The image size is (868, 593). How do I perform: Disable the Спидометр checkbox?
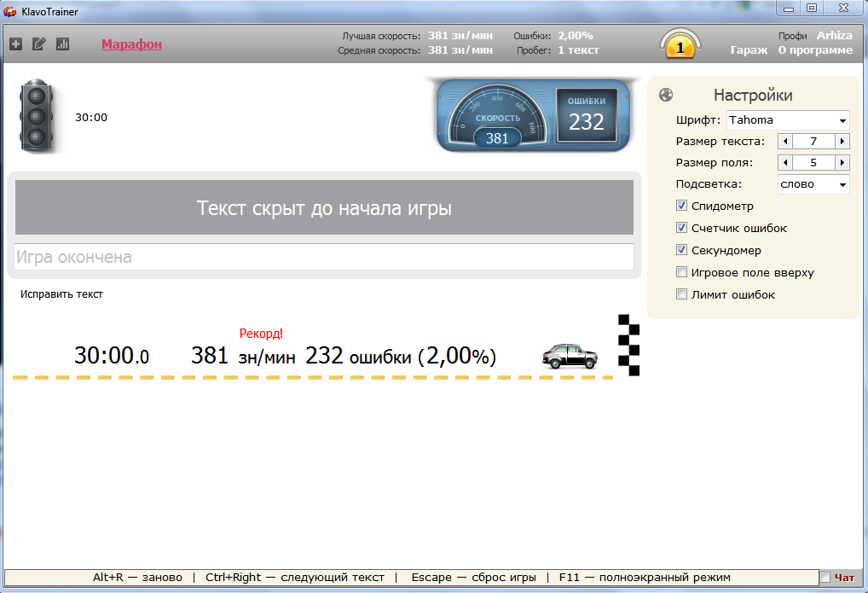[681, 206]
